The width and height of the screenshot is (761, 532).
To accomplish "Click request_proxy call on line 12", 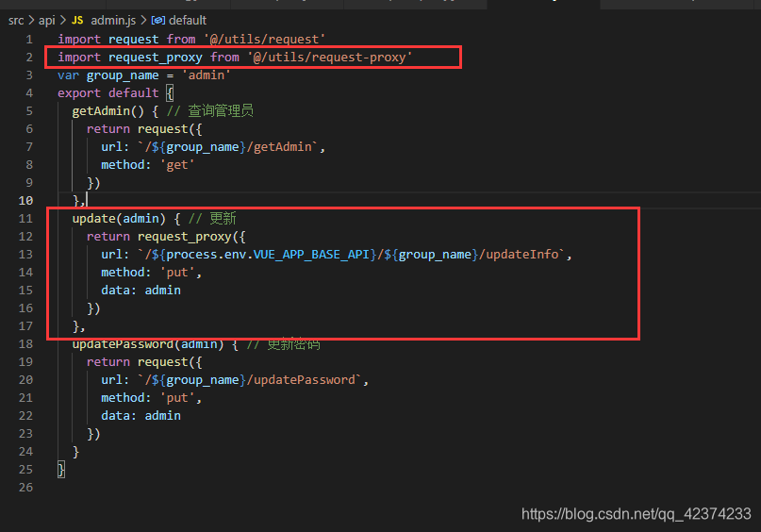I will pos(185,237).
